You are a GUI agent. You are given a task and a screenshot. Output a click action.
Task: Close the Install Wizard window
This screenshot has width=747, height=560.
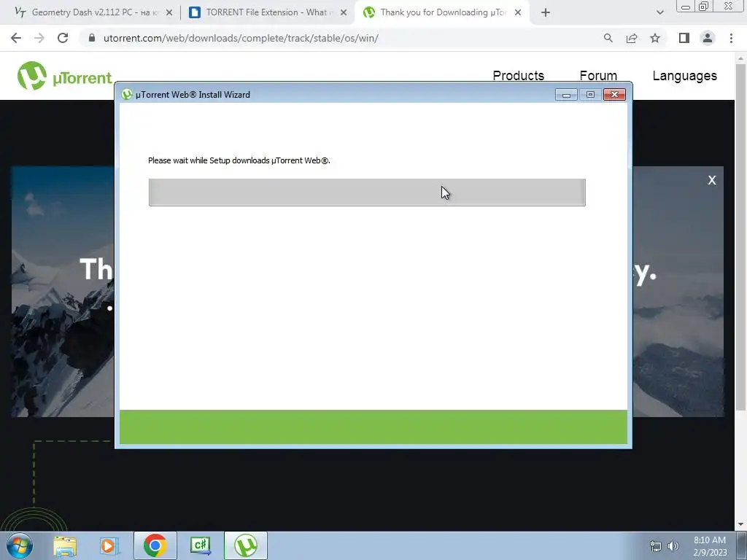[614, 95]
